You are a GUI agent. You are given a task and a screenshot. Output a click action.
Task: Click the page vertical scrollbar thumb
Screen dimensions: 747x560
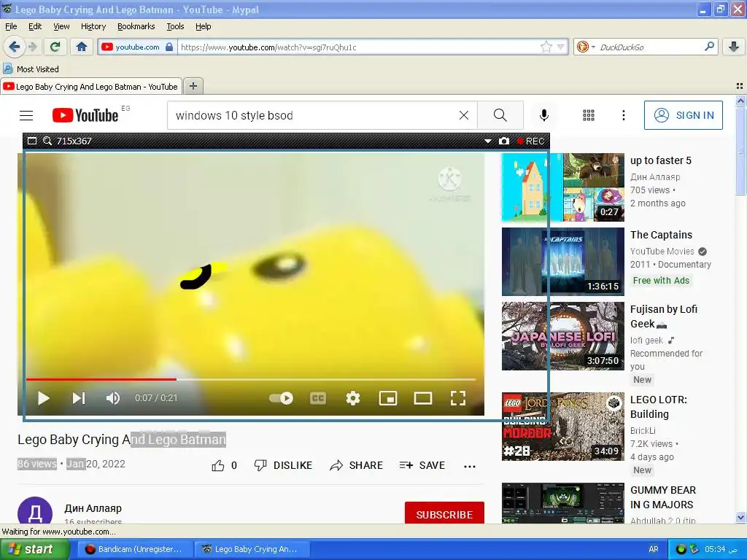coord(740,152)
